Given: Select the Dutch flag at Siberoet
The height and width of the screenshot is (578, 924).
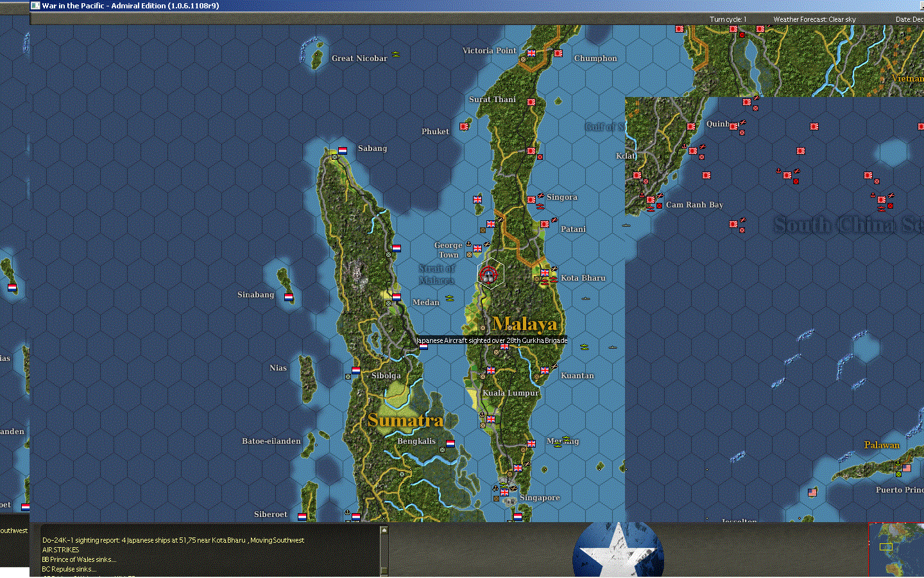Looking at the screenshot, I should point(302,517).
